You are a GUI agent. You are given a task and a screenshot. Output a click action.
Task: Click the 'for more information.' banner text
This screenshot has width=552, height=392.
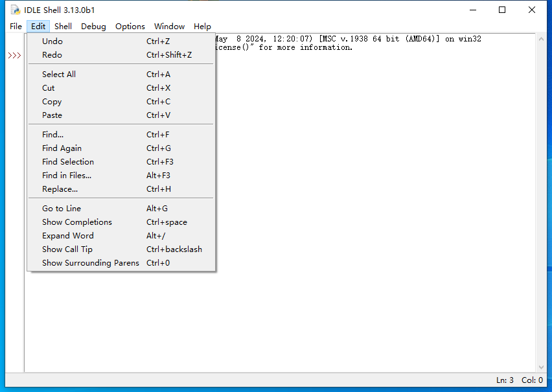[x=306, y=47]
